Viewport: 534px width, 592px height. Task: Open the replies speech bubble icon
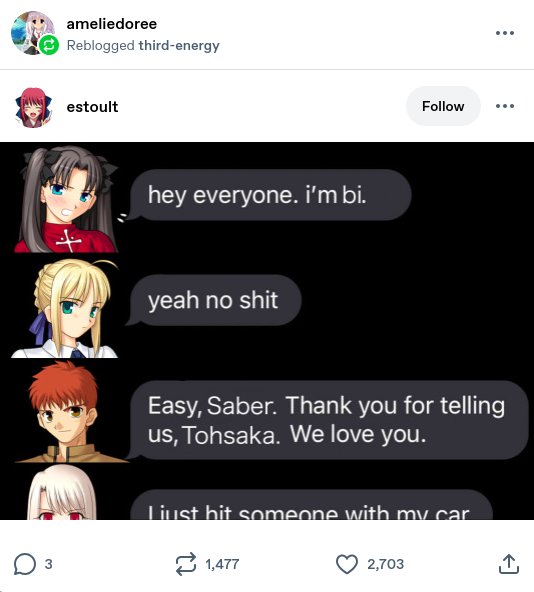tap(25, 564)
